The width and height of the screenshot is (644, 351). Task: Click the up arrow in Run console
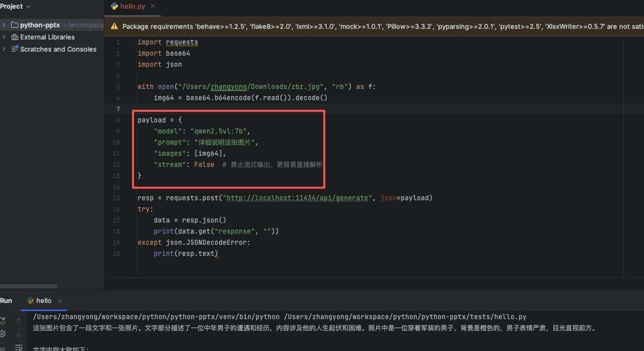pos(19,321)
